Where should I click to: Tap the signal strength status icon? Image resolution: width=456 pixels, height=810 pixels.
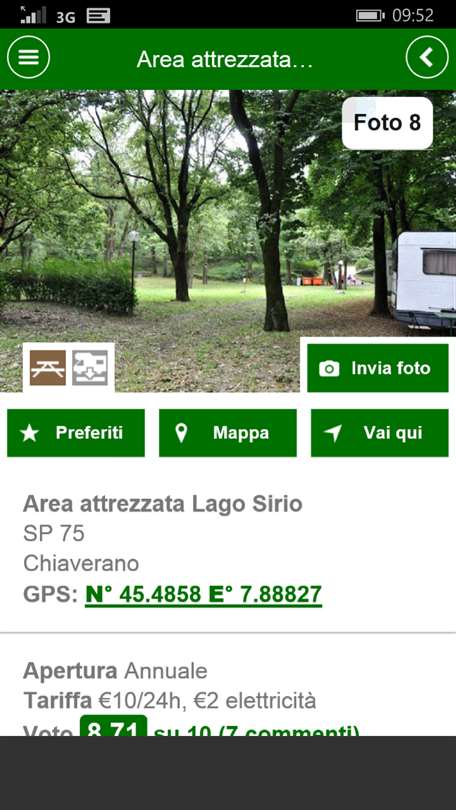click(33, 15)
